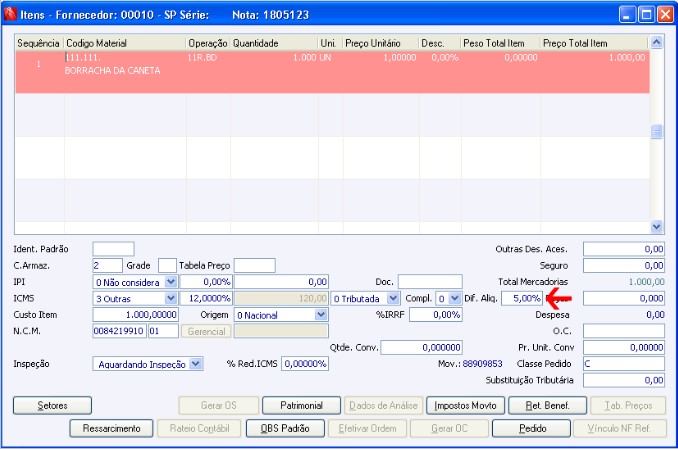Viewport: 678px width, 450px height.
Task: Click the Seguro value field
Action: tap(624, 265)
